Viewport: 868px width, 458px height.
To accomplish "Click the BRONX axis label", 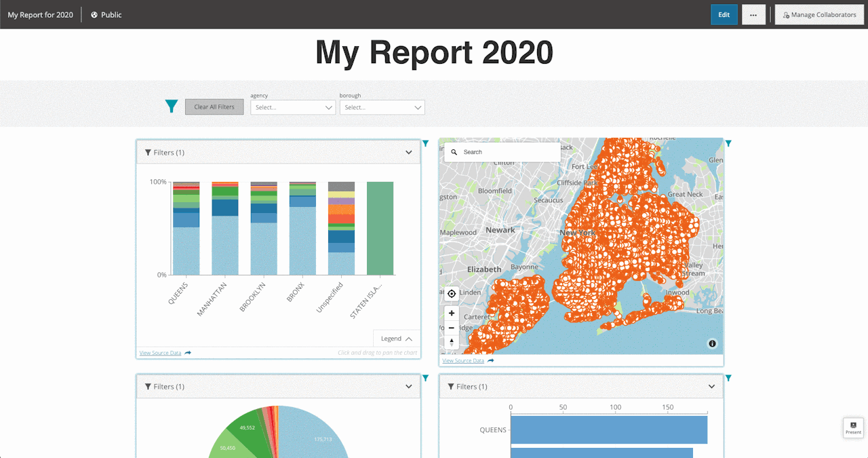I will point(296,291).
